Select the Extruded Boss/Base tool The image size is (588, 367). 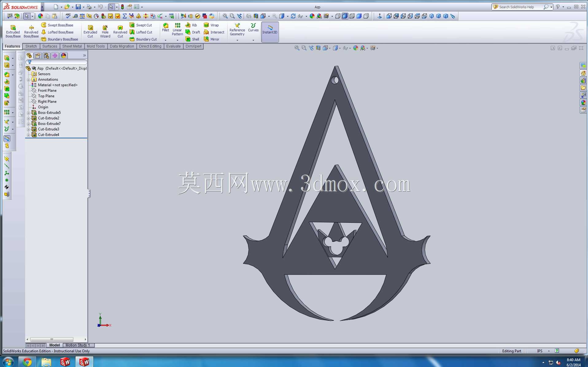point(13,32)
